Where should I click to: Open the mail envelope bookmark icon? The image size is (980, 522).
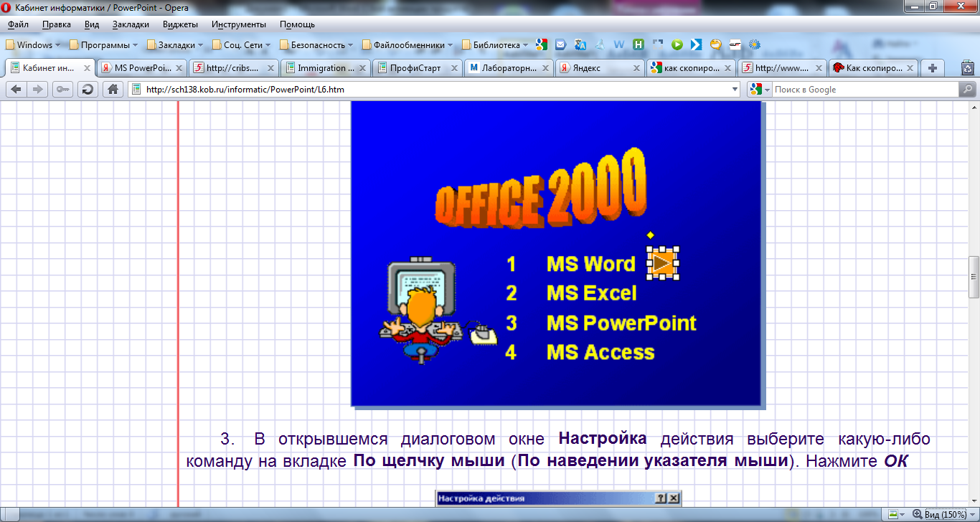pyautogui.click(x=561, y=44)
